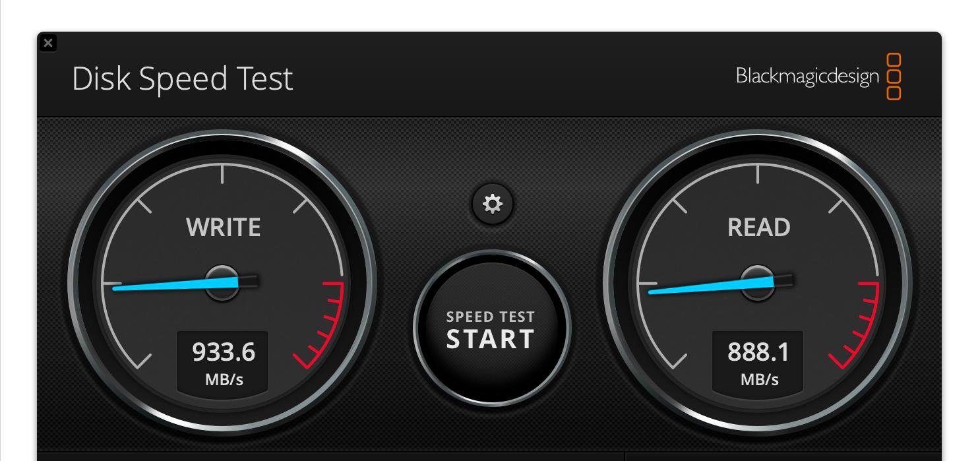Click the WRITE gauge needle center hub
Screen dimensions: 980x461
click(x=223, y=283)
